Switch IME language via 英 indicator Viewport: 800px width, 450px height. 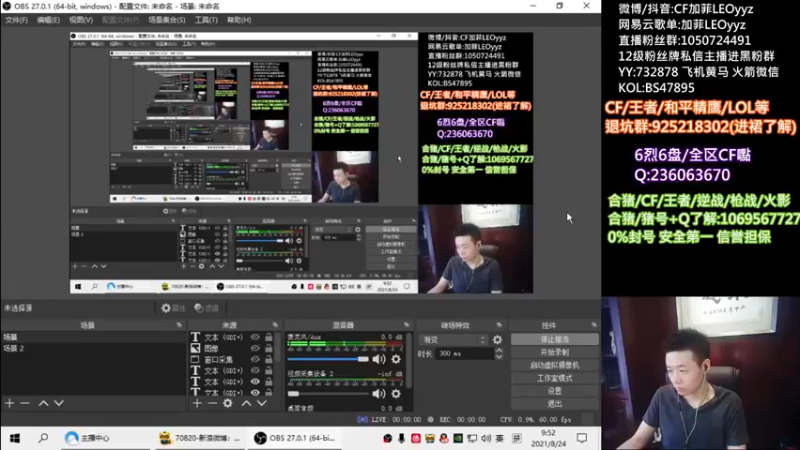click(499, 438)
